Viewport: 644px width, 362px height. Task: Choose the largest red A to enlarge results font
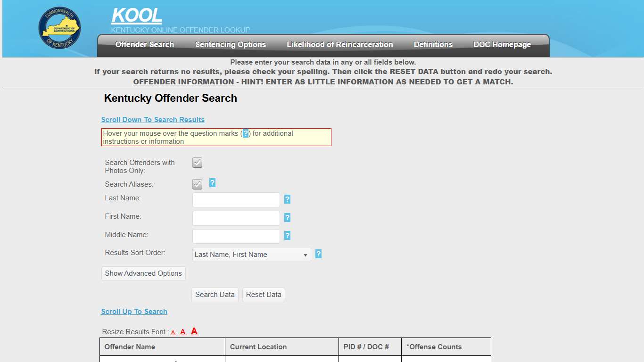click(194, 331)
